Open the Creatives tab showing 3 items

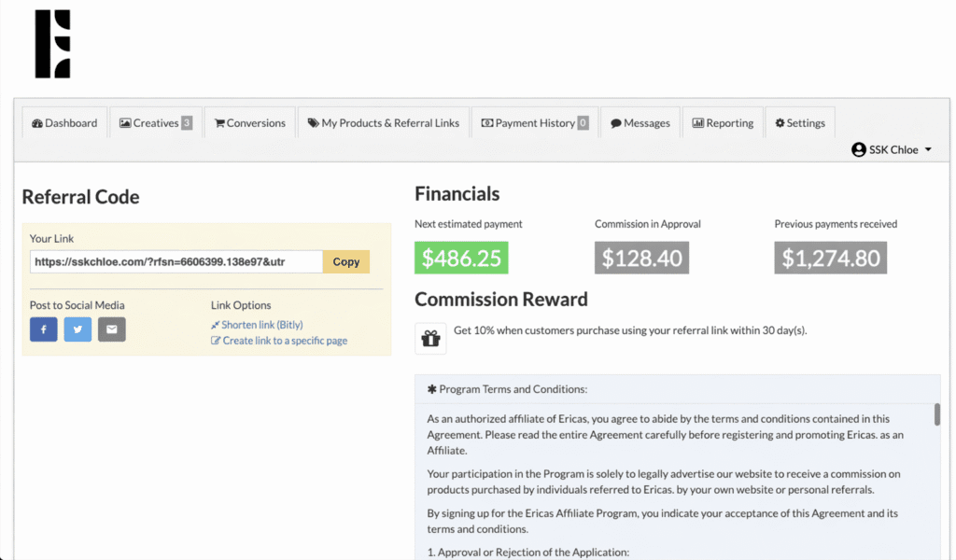coord(155,122)
